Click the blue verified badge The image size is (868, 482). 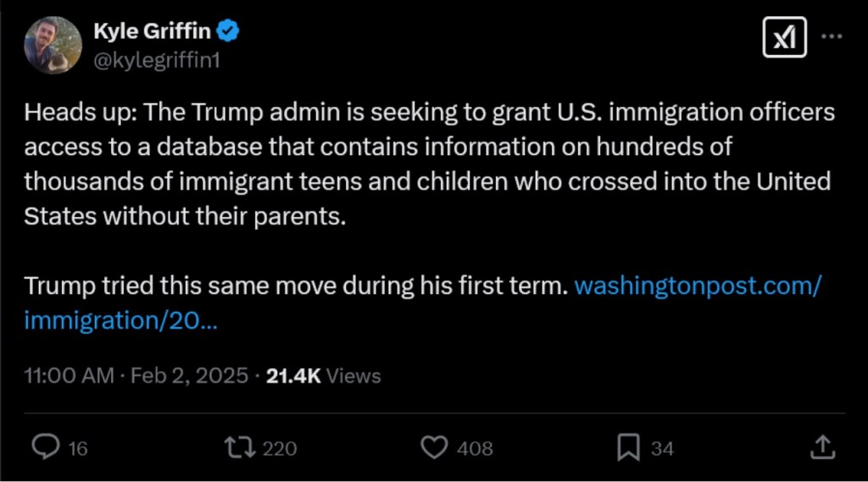[x=229, y=32]
